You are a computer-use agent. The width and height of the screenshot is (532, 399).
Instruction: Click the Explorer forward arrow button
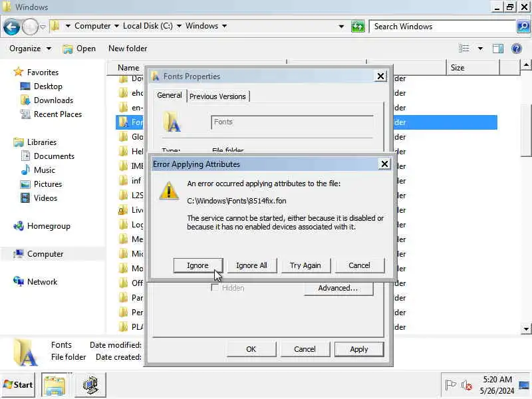(30, 27)
